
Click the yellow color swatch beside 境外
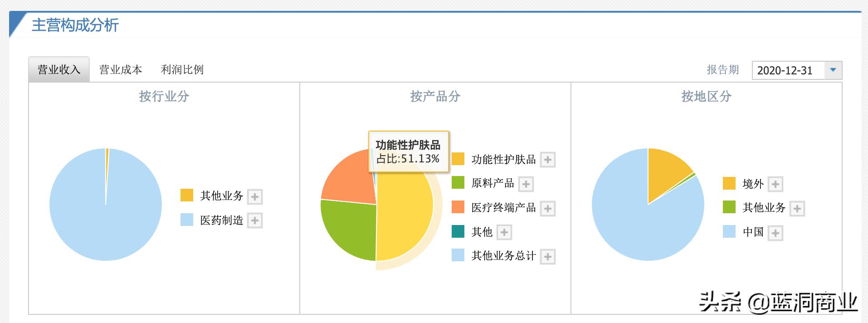tap(730, 184)
